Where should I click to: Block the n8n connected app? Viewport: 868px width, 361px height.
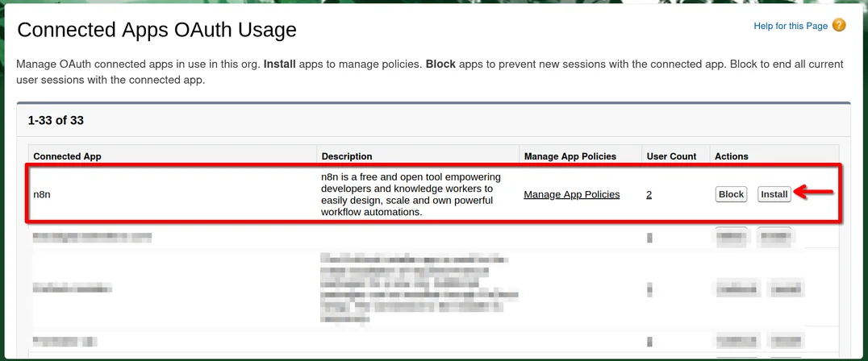click(731, 194)
